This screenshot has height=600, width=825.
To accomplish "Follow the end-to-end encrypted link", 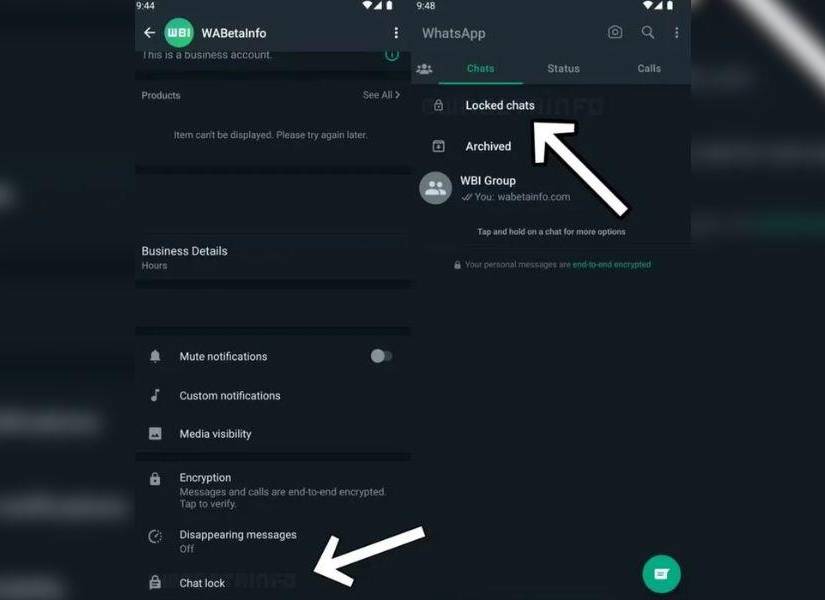I will [611, 265].
